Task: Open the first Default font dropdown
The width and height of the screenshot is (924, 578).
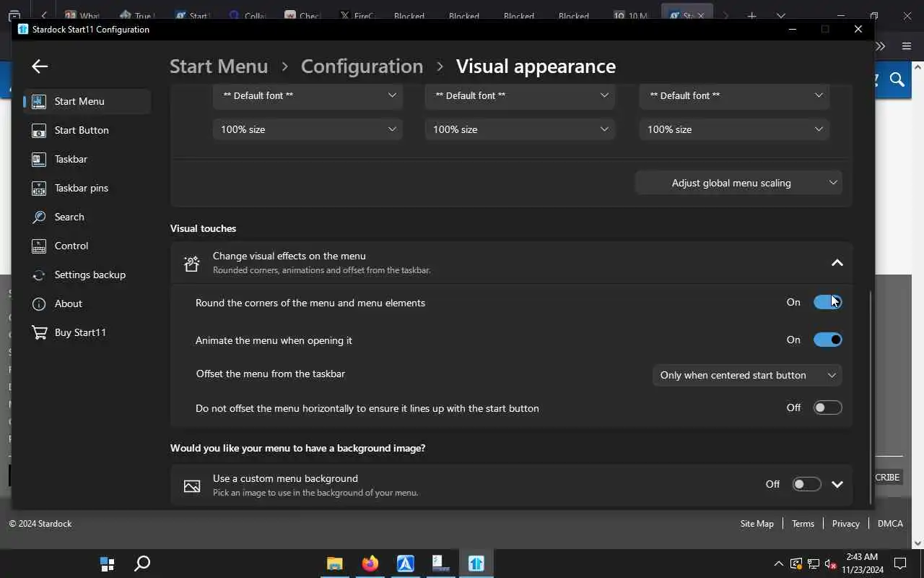Action: pyautogui.click(x=308, y=95)
